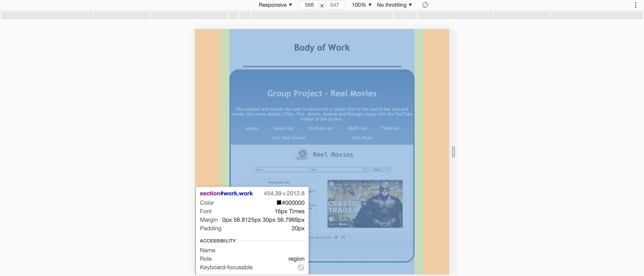Click the Batman Begins trailer thumbnail
This screenshot has height=276, width=644.
(x=365, y=204)
